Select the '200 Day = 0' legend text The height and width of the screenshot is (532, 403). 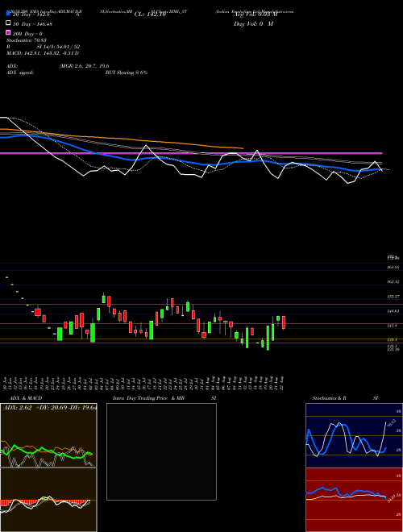28,34
